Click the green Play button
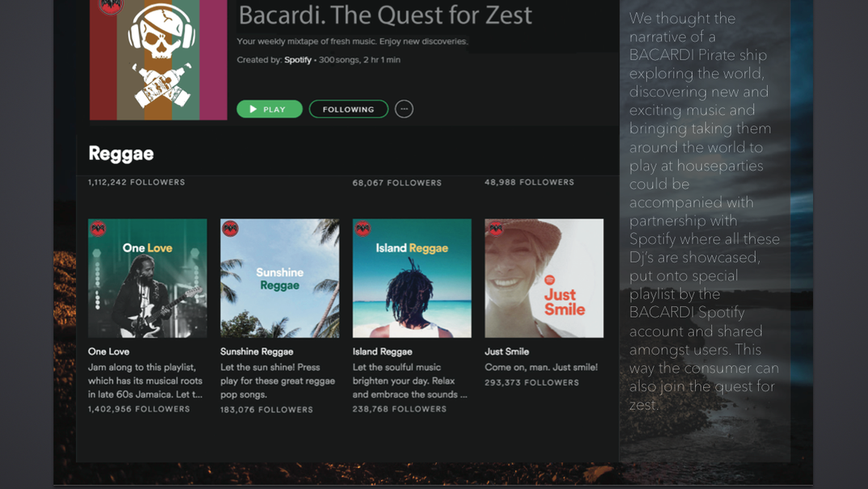This screenshot has height=489, width=868. click(x=270, y=109)
